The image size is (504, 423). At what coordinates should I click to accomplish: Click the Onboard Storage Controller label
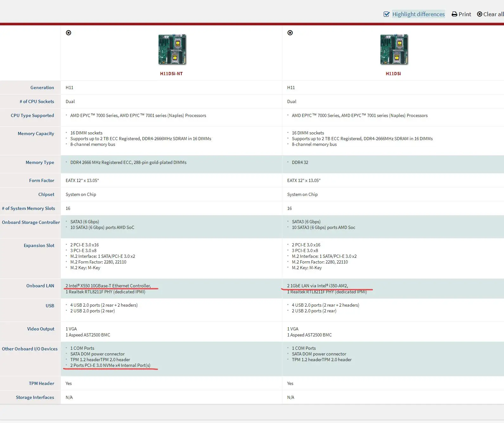point(31,222)
